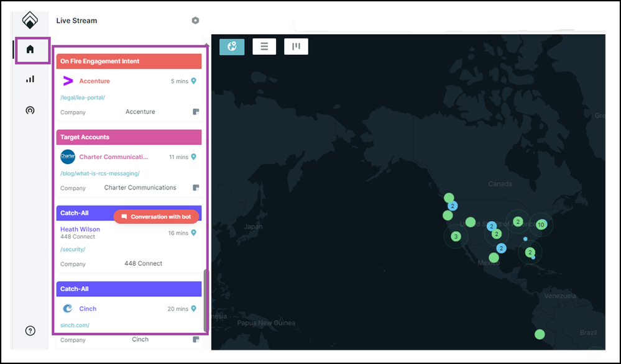Open Charter Communicati... company name link
621x364 pixels.
(113, 157)
